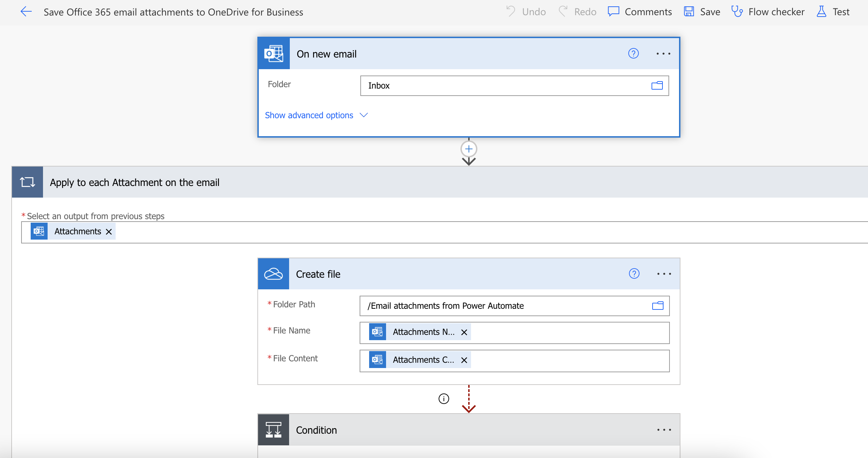Open the Condition ellipsis menu
868x458 pixels.
(x=664, y=430)
